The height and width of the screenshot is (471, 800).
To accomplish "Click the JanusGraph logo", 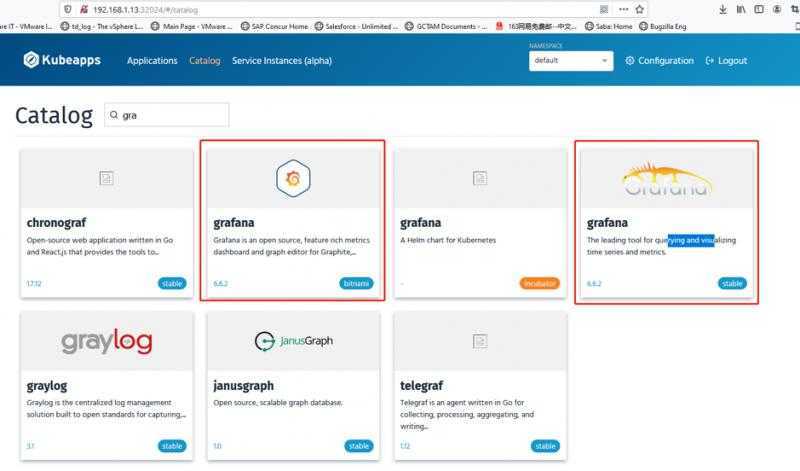I will [x=293, y=341].
